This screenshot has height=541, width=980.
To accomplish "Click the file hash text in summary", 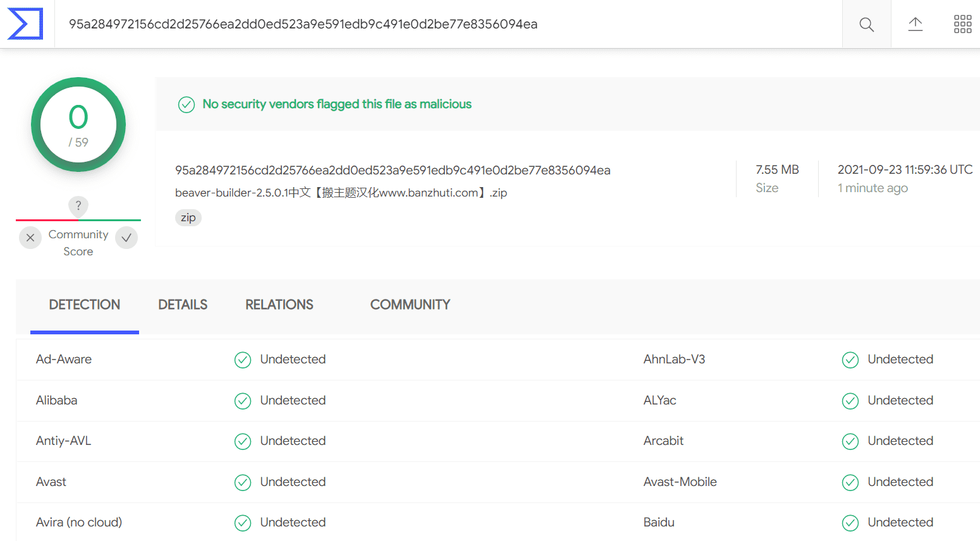I will 393,170.
